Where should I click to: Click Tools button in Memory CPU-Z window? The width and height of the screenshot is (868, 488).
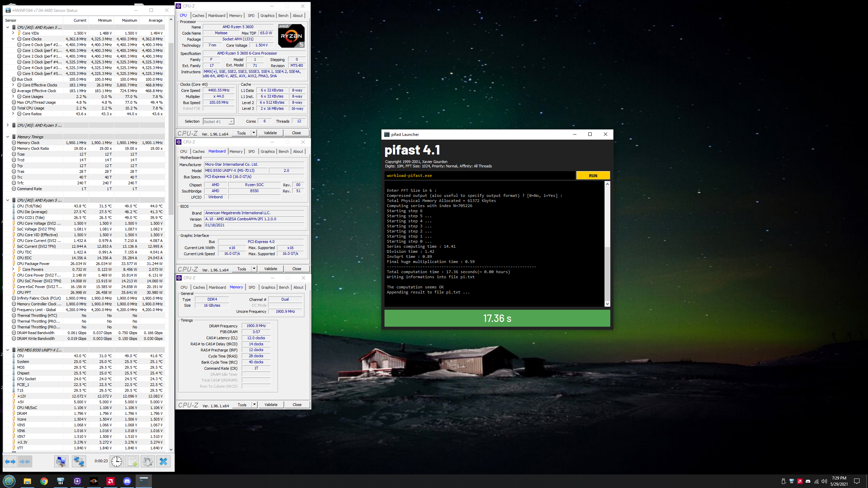tap(242, 405)
